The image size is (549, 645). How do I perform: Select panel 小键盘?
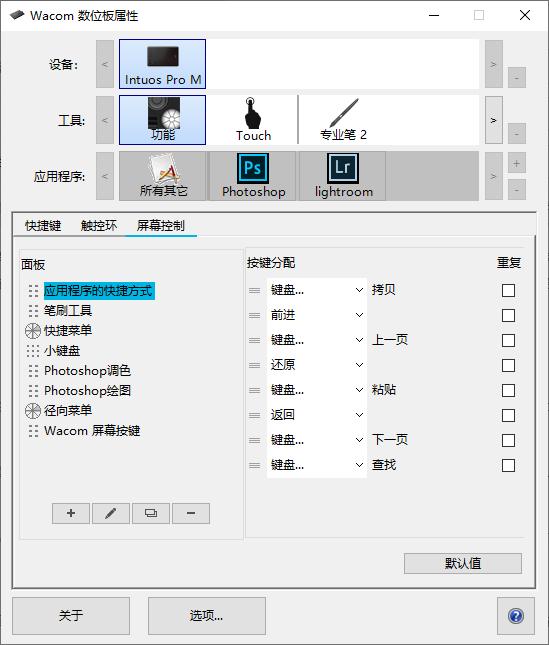pos(62,351)
